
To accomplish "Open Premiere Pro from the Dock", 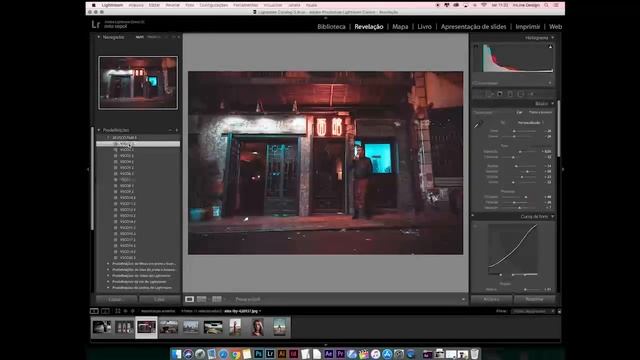I will coord(340,354).
